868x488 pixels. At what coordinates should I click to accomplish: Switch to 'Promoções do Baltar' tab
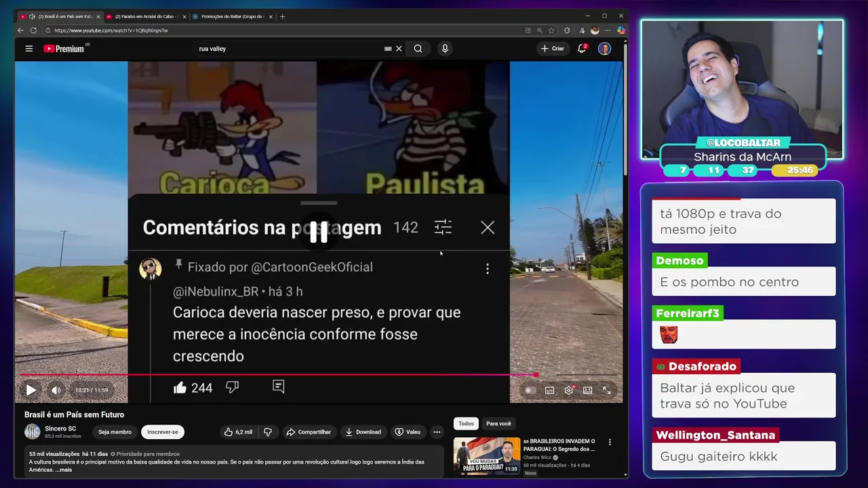click(233, 16)
